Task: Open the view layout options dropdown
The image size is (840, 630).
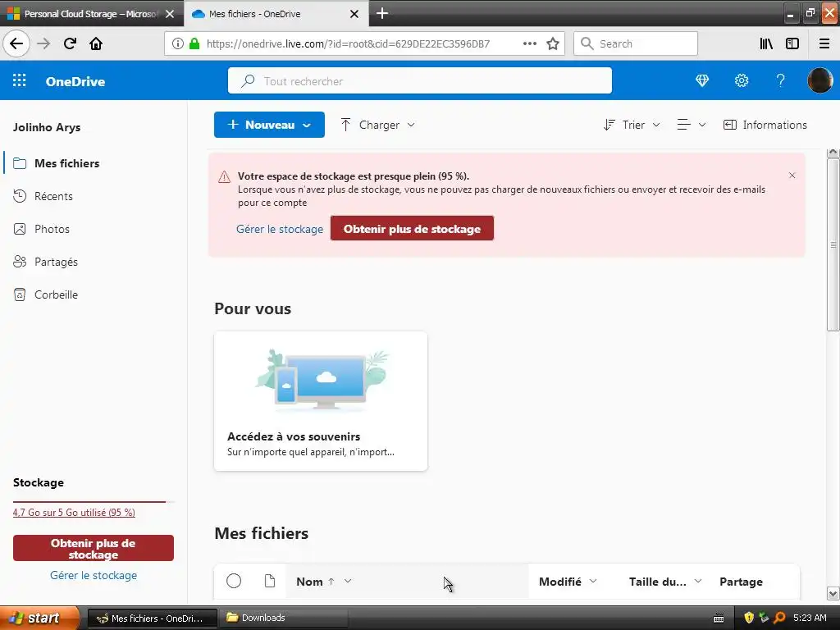Action: 691,125
